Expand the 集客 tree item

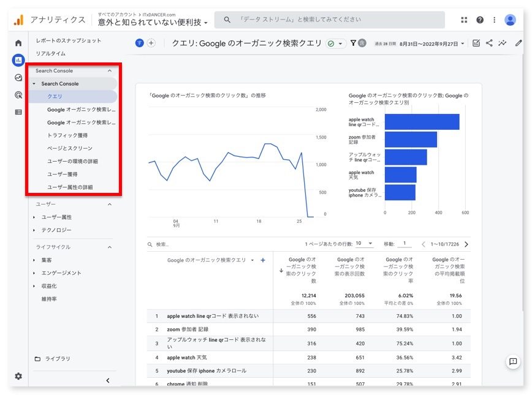(47, 260)
